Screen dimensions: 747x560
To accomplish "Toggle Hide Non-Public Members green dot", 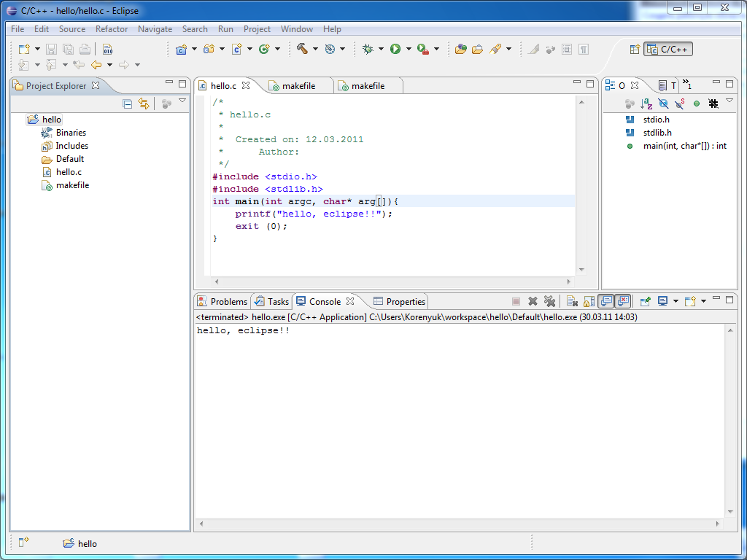I will (697, 104).
